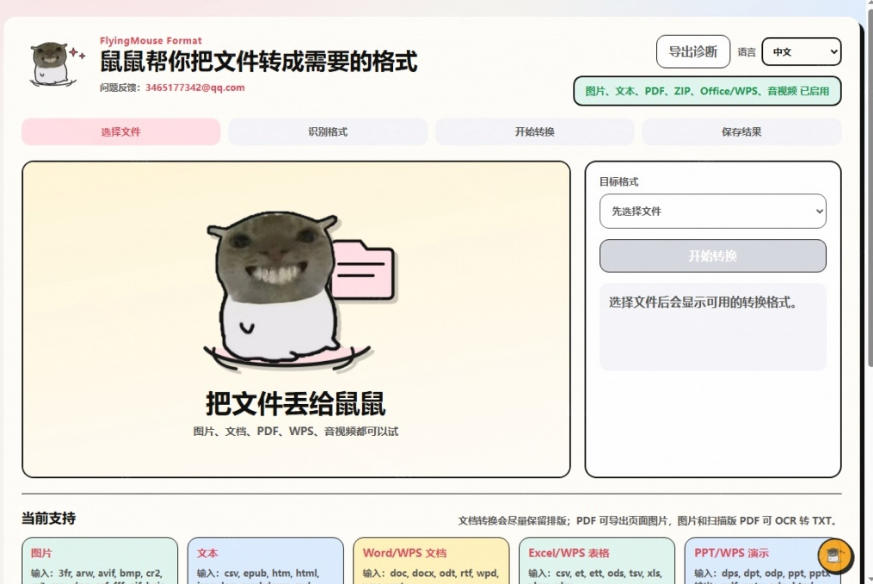Screen dimensions: 873x584
Task: Click the 文本 support card
Action: click(x=266, y=561)
